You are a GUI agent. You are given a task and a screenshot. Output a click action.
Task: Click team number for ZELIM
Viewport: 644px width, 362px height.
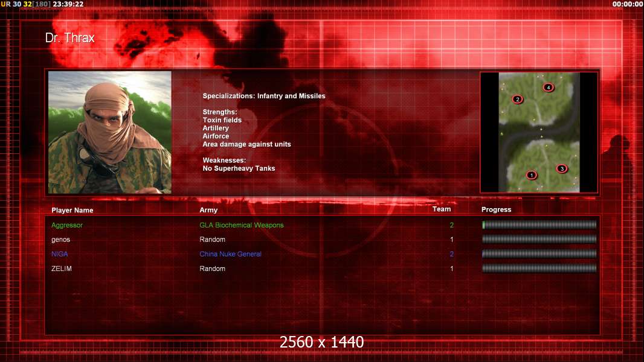pos(452,268)
